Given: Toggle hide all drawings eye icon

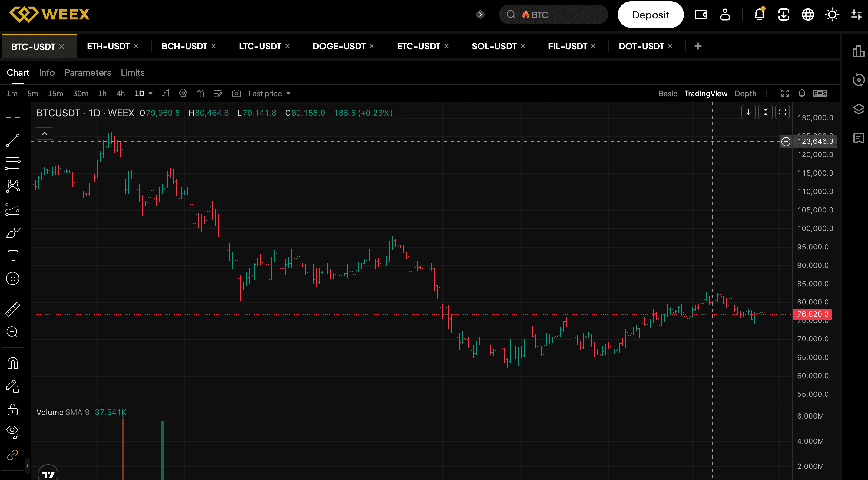Looking at the screenshot, I should (13, 432).
